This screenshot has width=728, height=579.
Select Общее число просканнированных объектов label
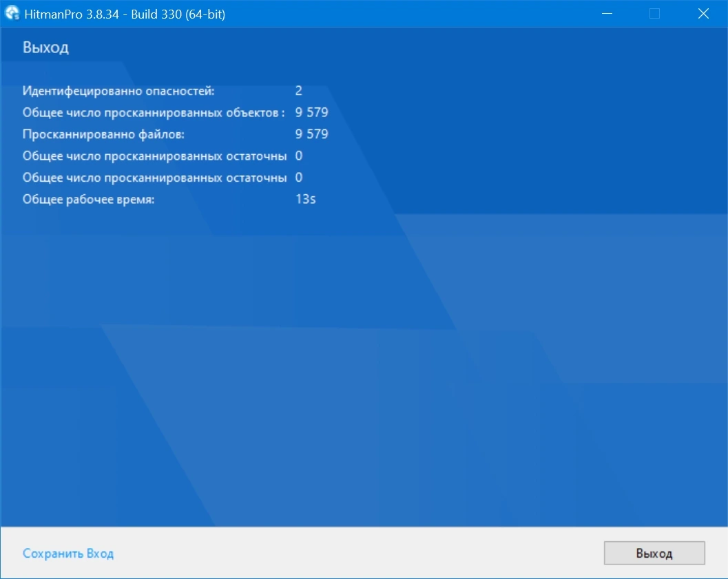154,113
